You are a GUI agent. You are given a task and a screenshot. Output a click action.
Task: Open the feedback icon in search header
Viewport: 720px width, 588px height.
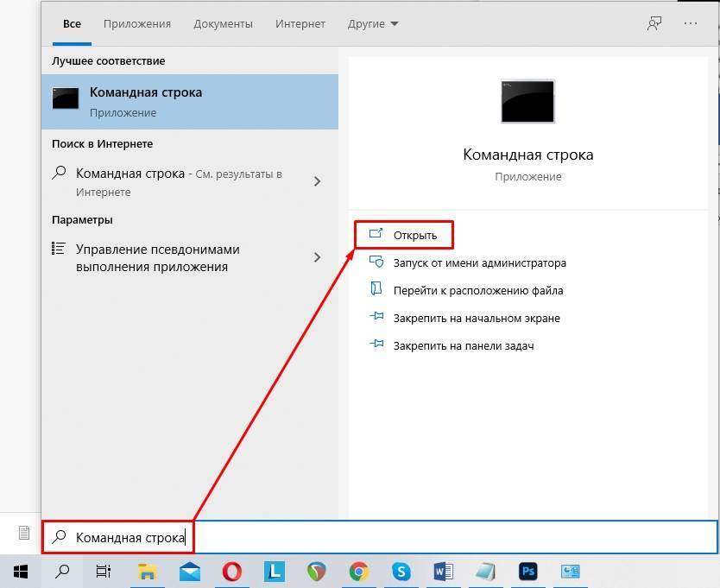tap(654, 24)
